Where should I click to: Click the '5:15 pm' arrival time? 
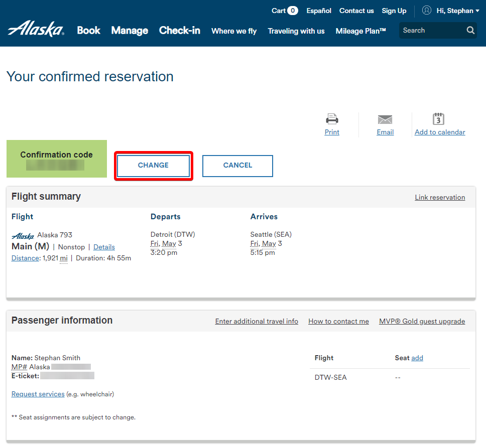[263, 253]
